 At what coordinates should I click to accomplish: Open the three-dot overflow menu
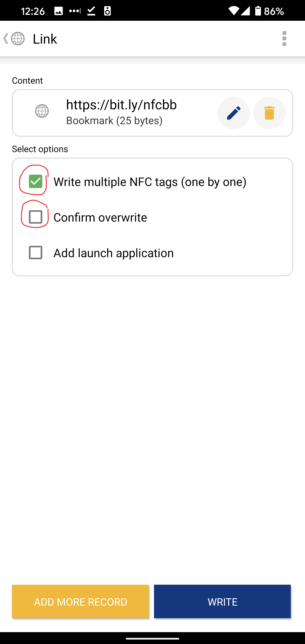[x=284, y=39]
